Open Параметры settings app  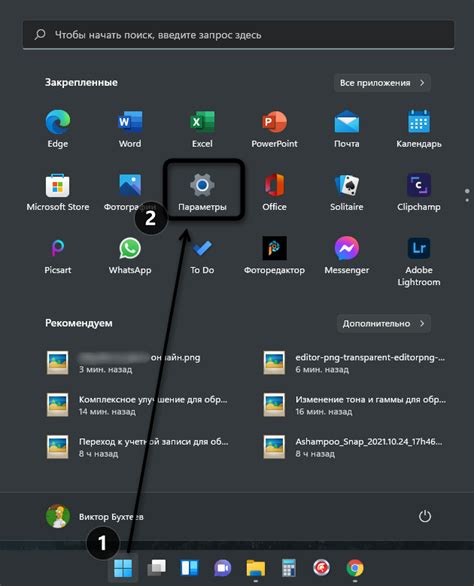tap(202, 192)
